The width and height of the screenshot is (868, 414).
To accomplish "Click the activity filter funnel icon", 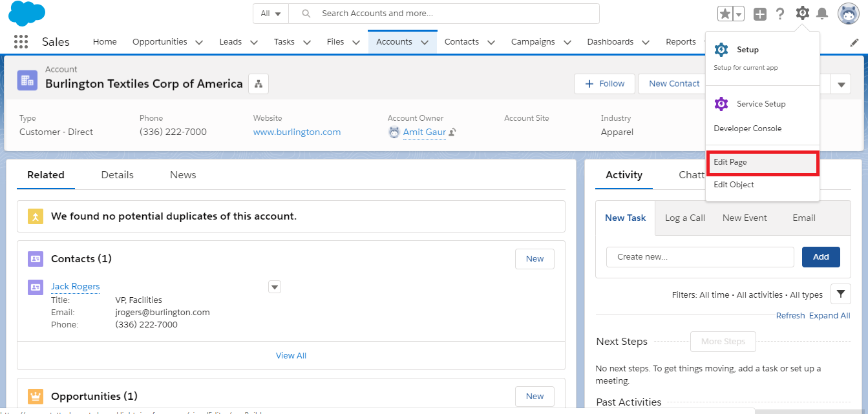I will coord(840,294).
